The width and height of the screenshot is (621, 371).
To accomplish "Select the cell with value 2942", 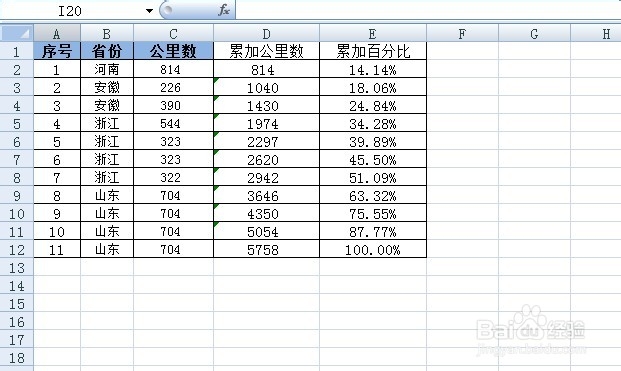I will (267, 177).
